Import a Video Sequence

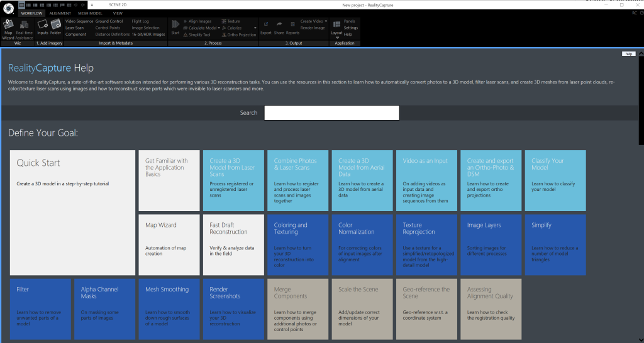pos(79,21)
